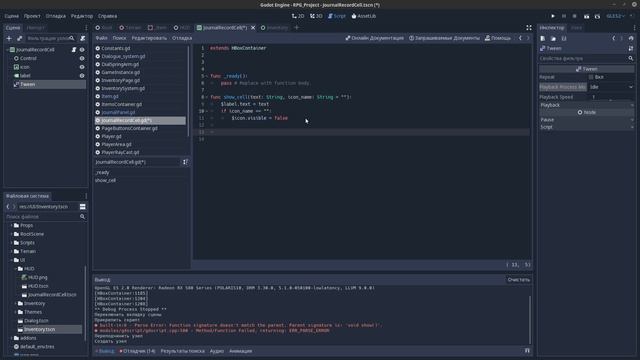Collapse the UI folder
Image resolution: width=640 pixels, height=360 pixels.
pos(11,260)
